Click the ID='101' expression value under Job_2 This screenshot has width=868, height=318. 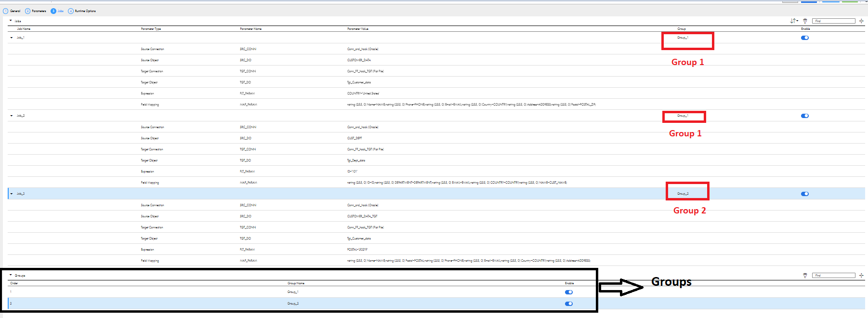pyautogui.click(x=352, y=172)
